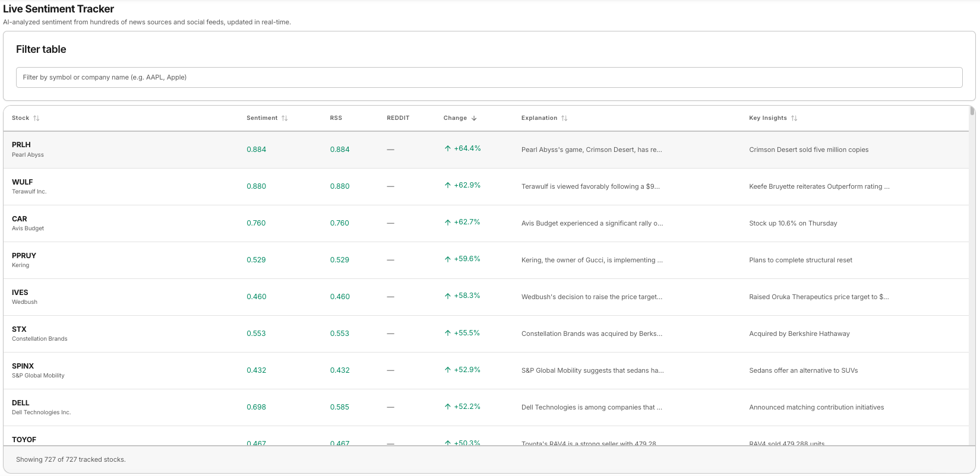Click the S&P Global Mobility company name
The height and width of the screenshot is (476, 980).
coord(38,376)
